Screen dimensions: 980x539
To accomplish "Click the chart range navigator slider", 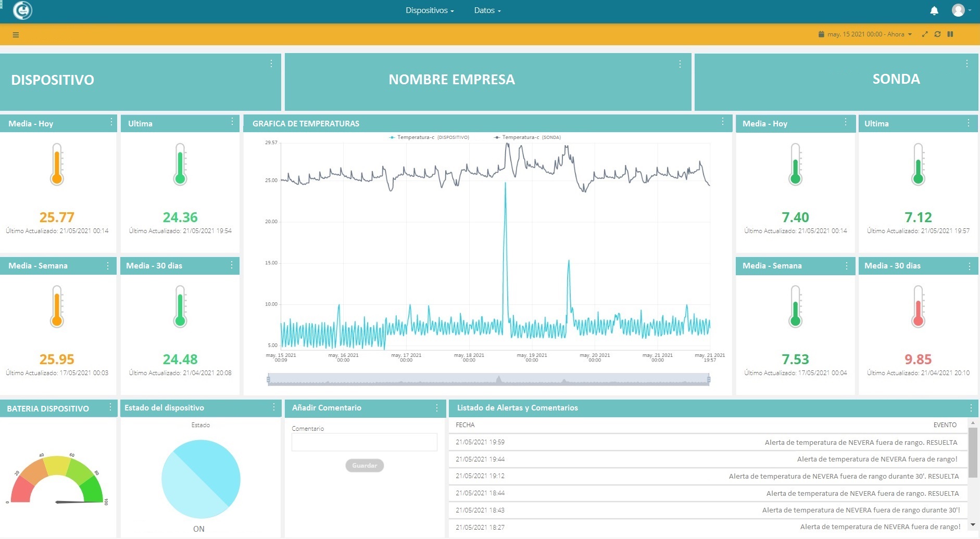I will [488, 380].
